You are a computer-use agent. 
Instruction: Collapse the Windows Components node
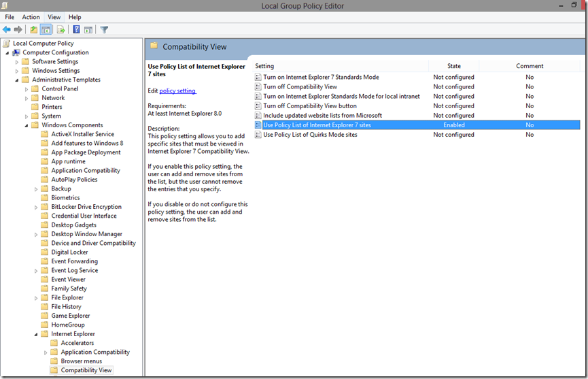click(x=27, y=126)
